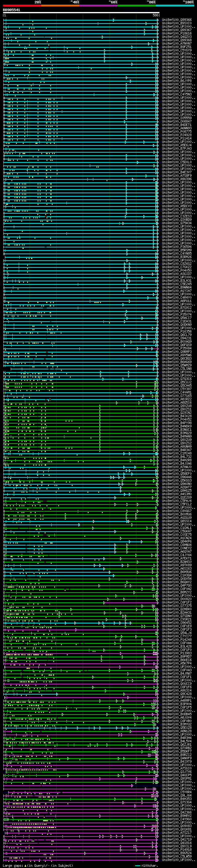Select the UniRef100_B4PY98 label
Screen dimensions: 197x868
pyautogui.click(x=177, y=423)
